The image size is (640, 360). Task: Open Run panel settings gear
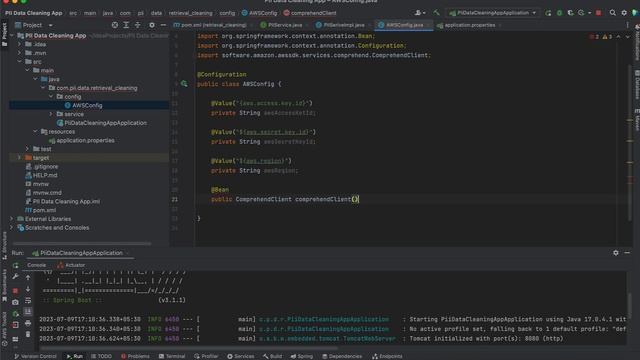tap(616, 253)
